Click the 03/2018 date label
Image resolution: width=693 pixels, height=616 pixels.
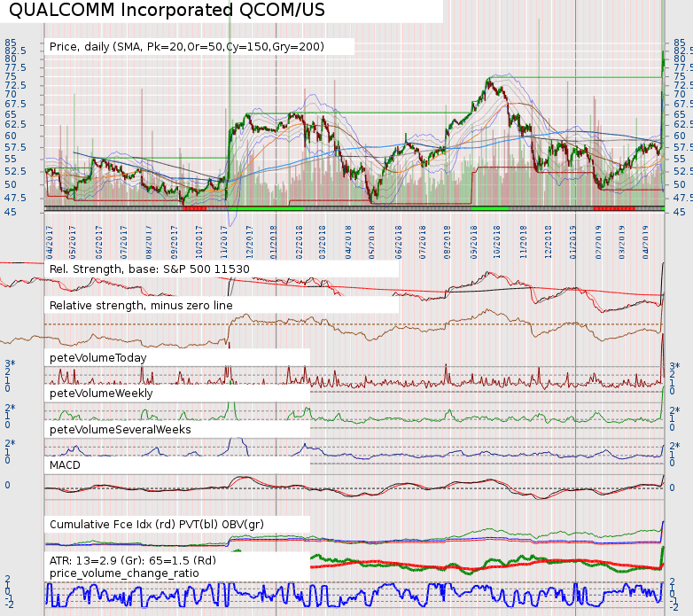[323, 243]
